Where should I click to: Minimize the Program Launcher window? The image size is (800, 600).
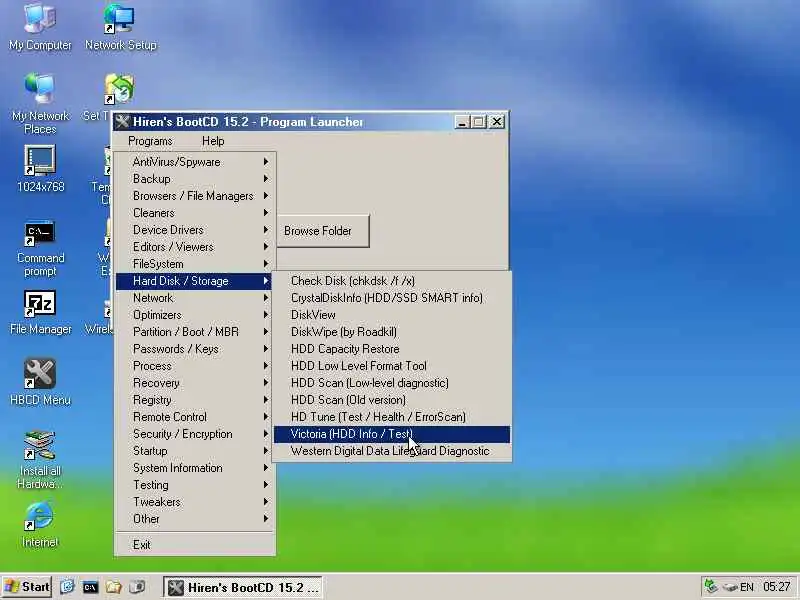coord(462,122)
